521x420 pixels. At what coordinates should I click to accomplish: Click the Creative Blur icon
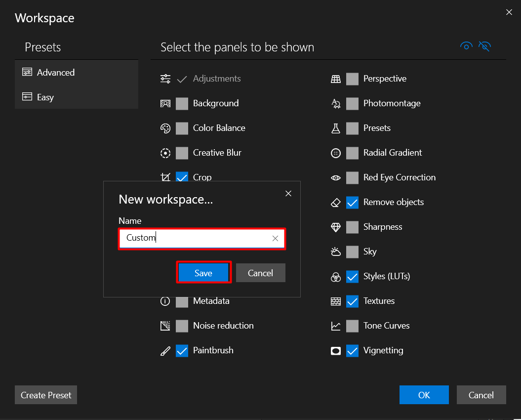tap(165, 153)
